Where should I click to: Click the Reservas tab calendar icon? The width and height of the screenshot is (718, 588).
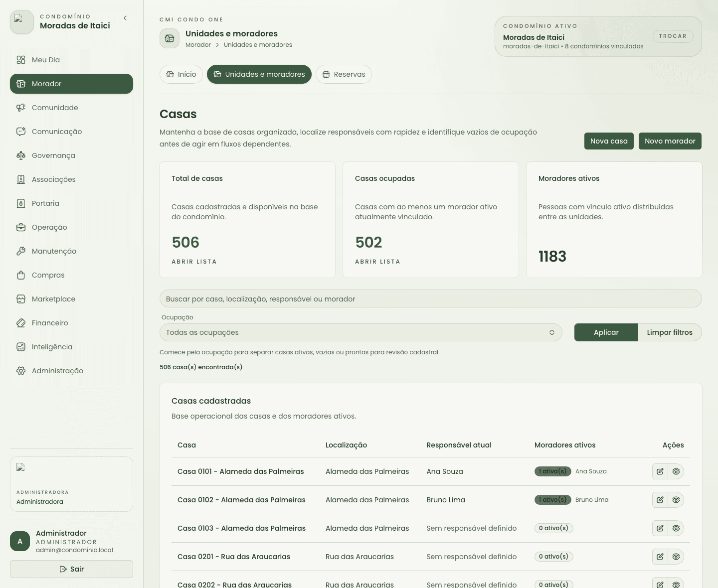(x=326, y=74)
